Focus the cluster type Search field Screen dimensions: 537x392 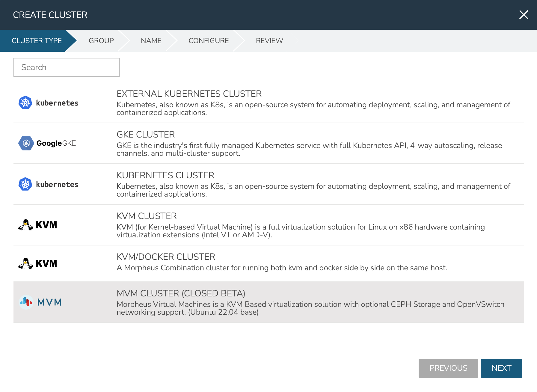67,67
